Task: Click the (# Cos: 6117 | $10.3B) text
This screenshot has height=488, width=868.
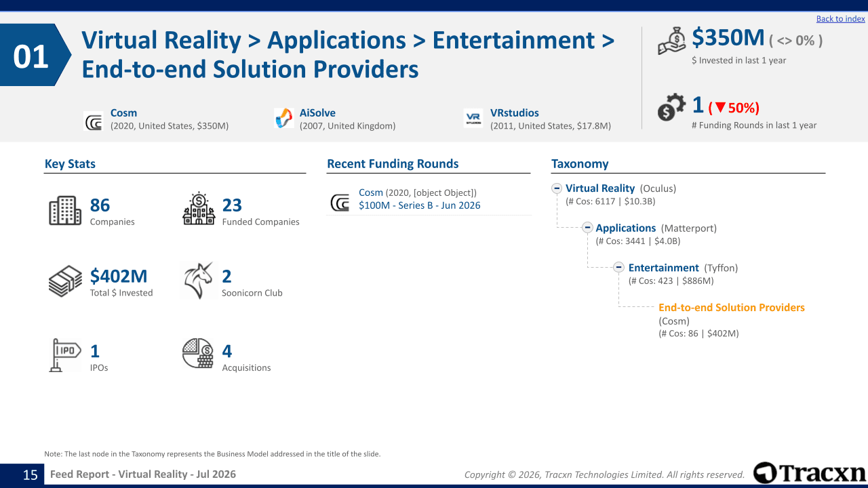Action: 610,201
